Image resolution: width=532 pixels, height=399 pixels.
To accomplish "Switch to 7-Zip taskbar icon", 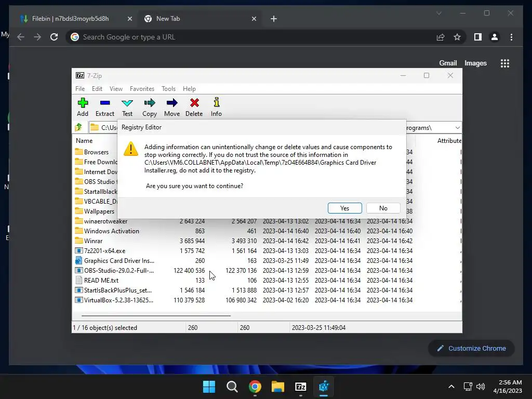I will 301,387.
